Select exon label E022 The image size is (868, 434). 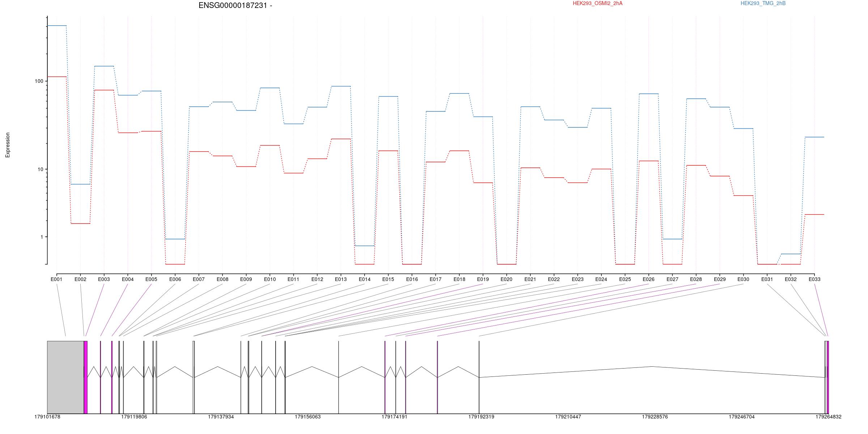click(x=554, y=279)
